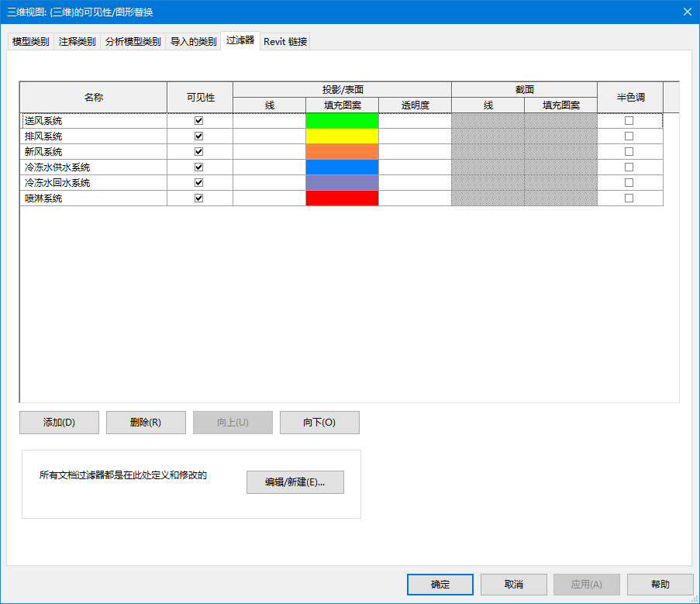700x604 pixels.
Task: Click transparency cell of 排风系统
Action: pyautogui.click(x=416, y=136)
